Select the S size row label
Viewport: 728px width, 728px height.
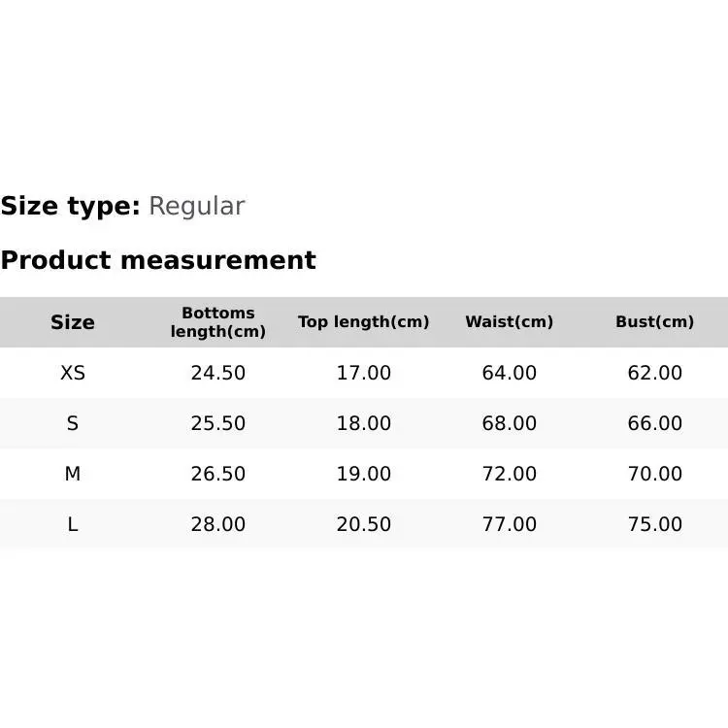click(x=73, y=423)
